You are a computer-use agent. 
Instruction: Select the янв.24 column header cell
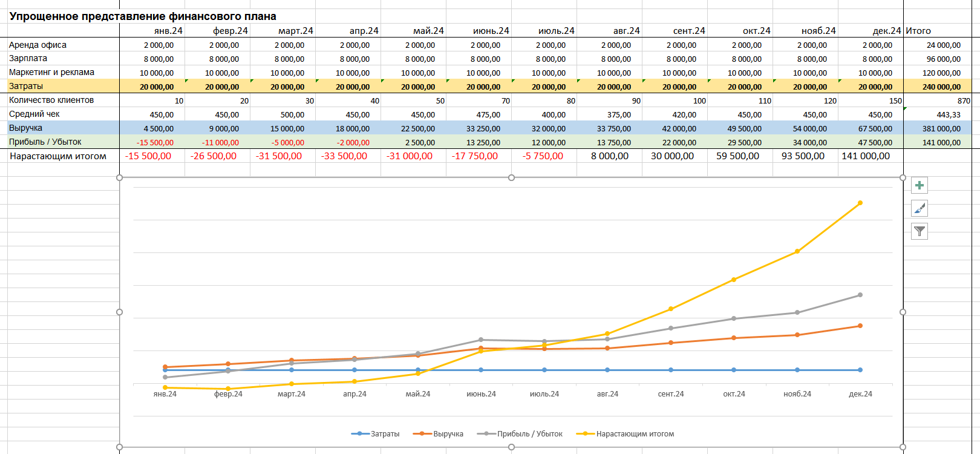[x=152, y=30]
